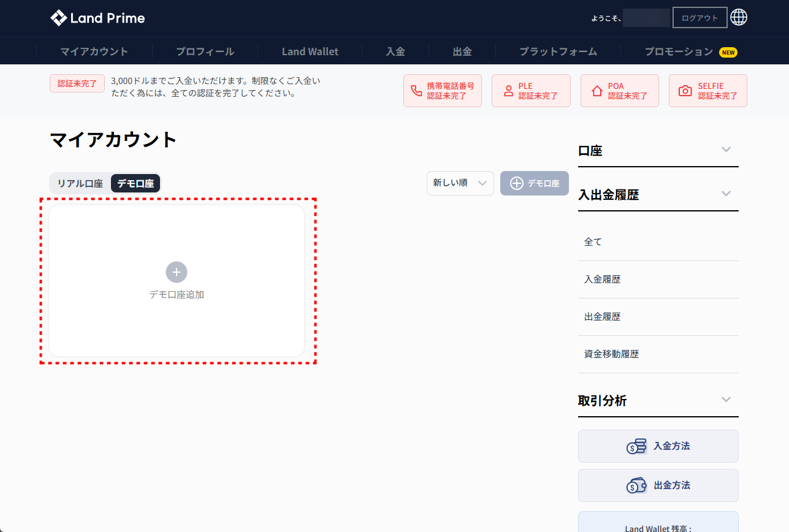Expand the 取引分析 sidebar section
Viewport: 789px width, 532px height.
(726, 400)
